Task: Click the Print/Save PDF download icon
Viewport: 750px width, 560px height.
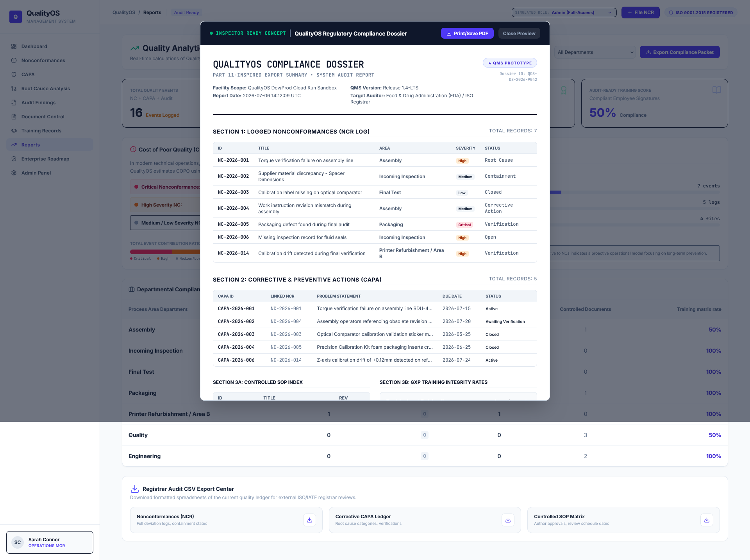Action: pos(449,34)
